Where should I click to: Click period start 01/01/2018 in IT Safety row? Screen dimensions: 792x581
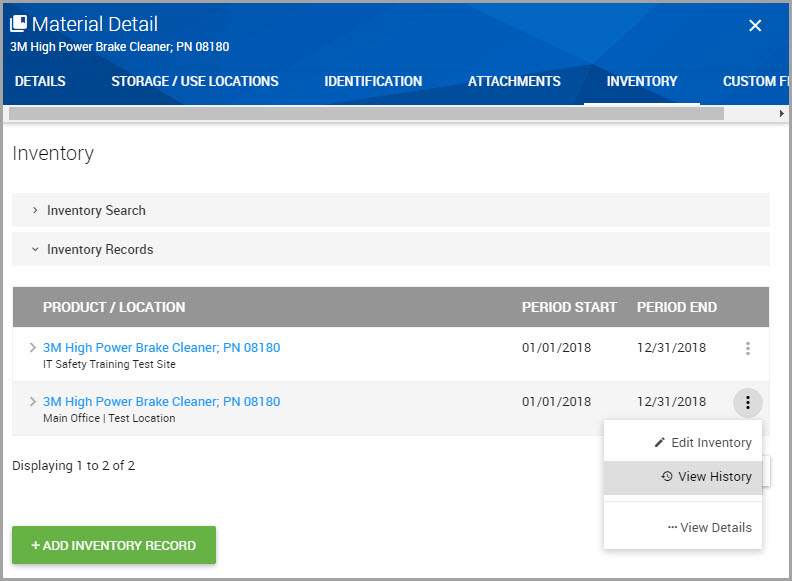coord(557,348)
